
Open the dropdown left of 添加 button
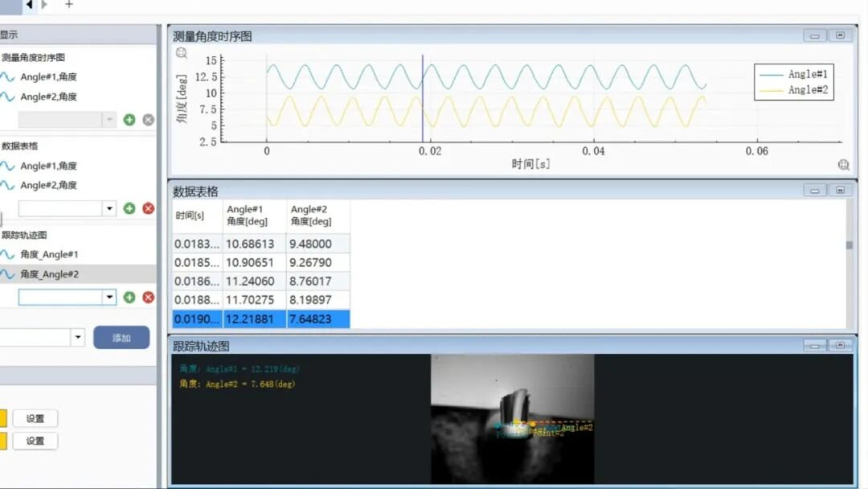[78, 338]
